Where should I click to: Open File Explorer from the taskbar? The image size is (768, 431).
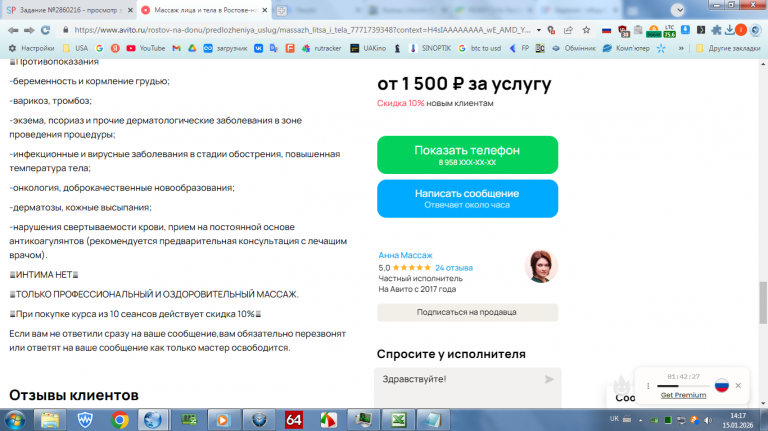click(49, 420)
